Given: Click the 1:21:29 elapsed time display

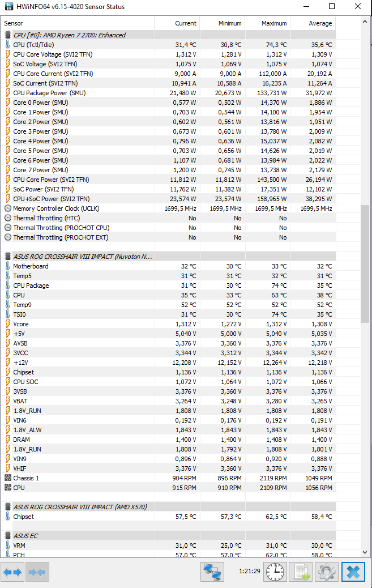Looking at the screenshot, I should pyautogui.click(x=249, y=571).
